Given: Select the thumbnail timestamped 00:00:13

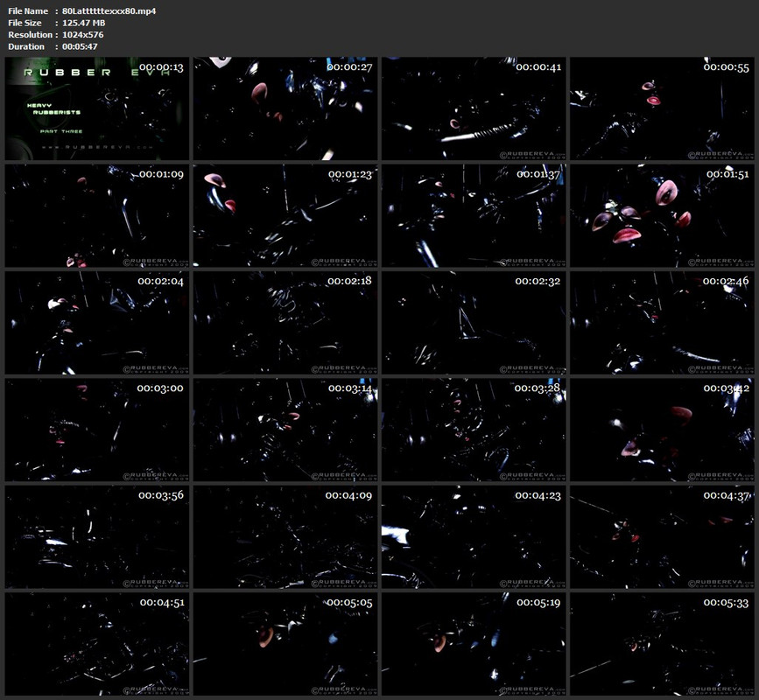Looking at the screenshot, I should [97, 108].
